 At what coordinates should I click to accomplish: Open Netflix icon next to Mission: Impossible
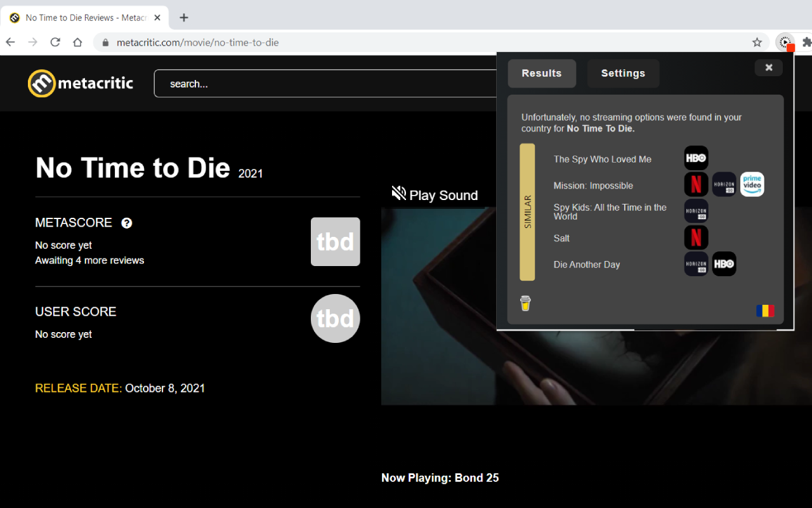click(x=696, y=184)
